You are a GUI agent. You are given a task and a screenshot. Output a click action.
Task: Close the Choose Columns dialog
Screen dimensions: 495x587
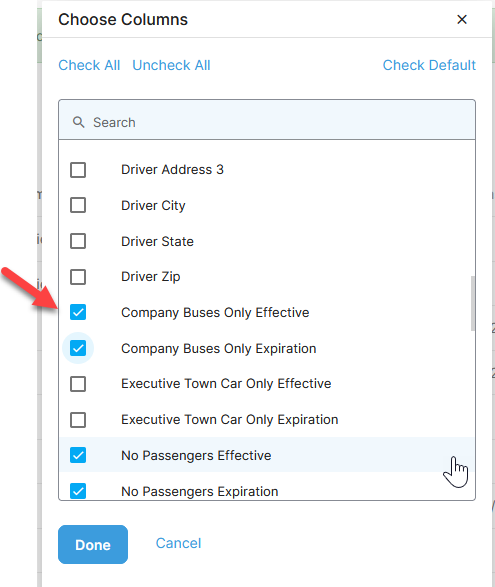pyautogui.click(x=462, y=19)
